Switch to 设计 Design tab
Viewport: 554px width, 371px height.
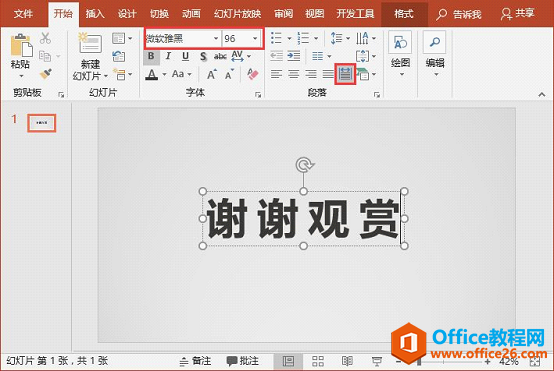127,14
